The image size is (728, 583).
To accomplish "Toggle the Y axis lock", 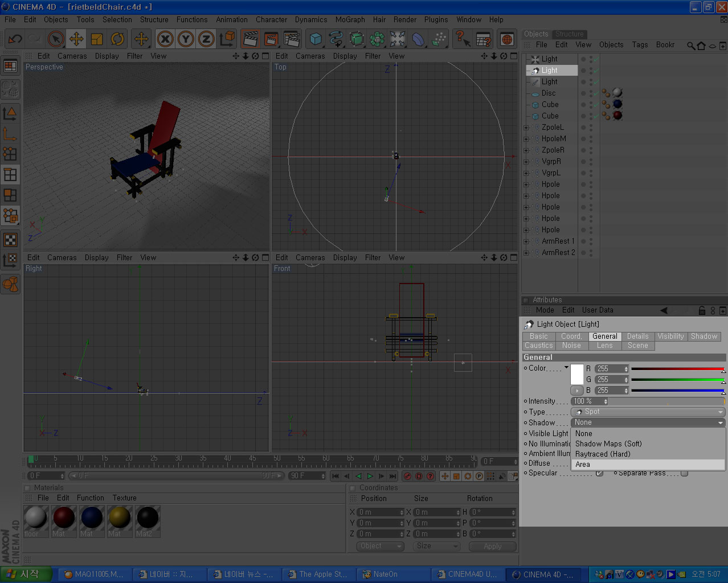I will (186, 39).
